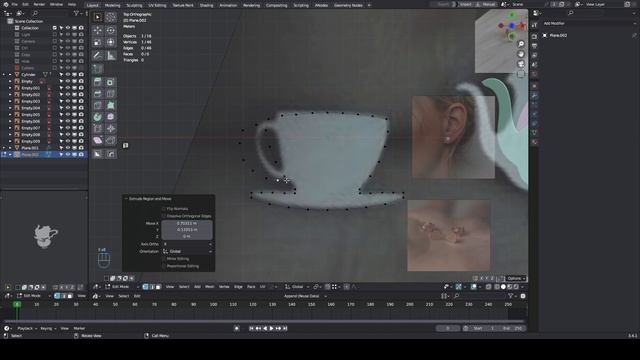Hide Cylinder object via eye icon
The height and width of the screenshot is (360, 640).
pos(68,75)
